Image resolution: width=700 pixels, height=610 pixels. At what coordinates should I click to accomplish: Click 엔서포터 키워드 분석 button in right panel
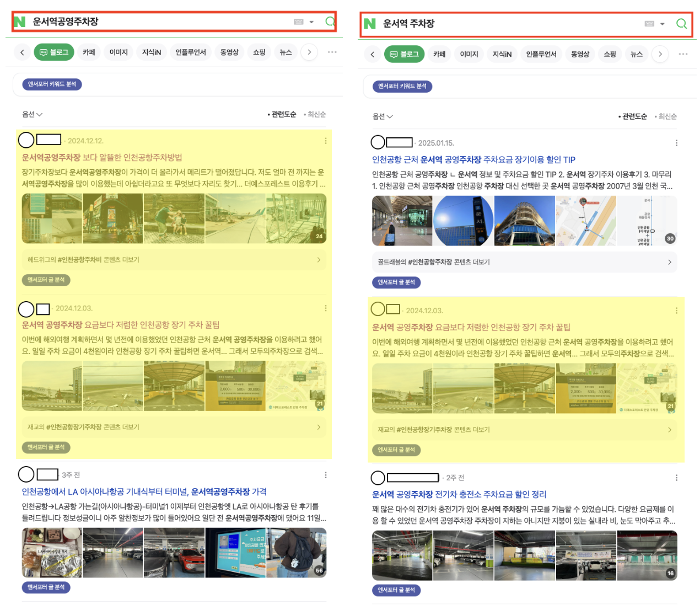click(x=402, y=87)
